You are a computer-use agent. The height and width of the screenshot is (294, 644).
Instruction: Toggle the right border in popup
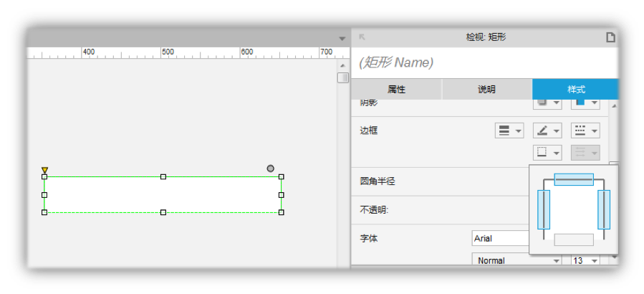point(604,209)
